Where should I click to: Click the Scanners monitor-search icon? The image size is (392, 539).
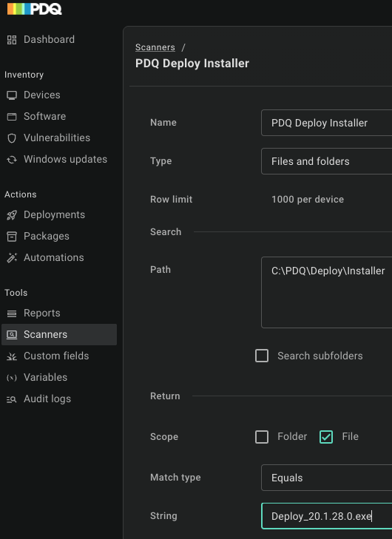coord(12,334)
